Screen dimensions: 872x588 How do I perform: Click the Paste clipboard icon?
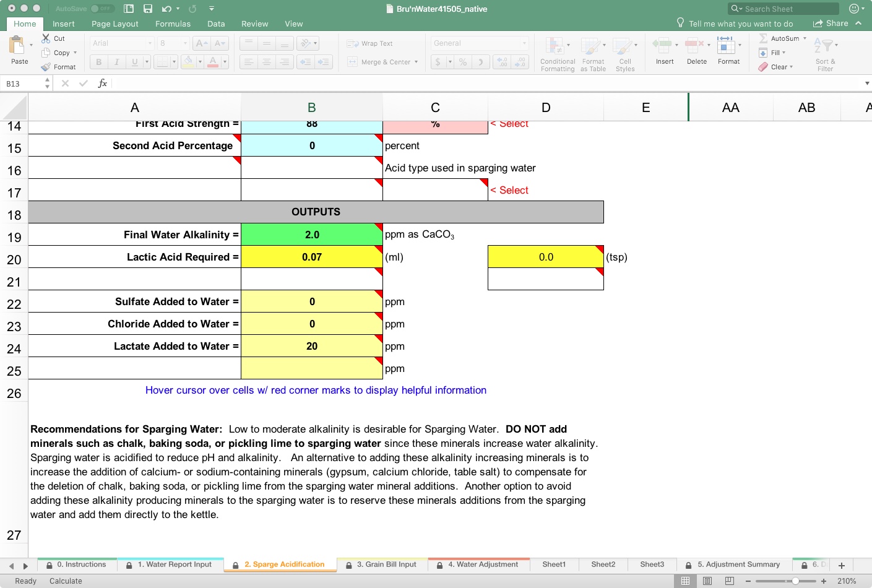(17, 46)
